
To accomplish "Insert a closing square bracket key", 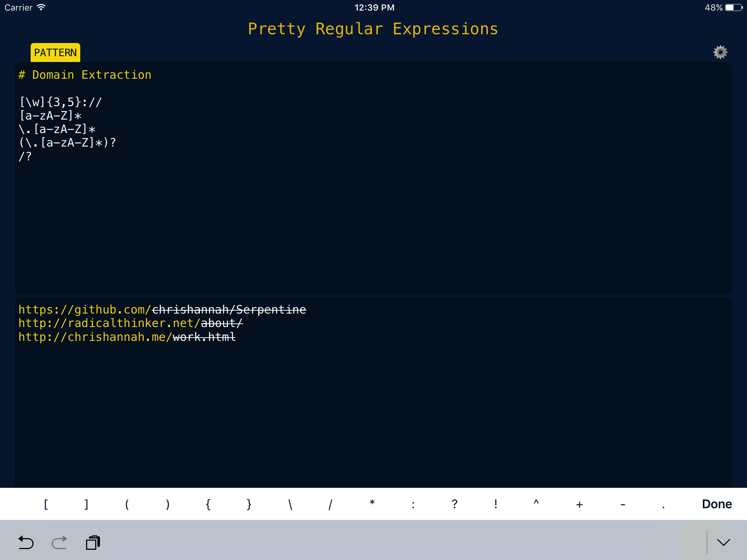I will (x=86, y=504).
